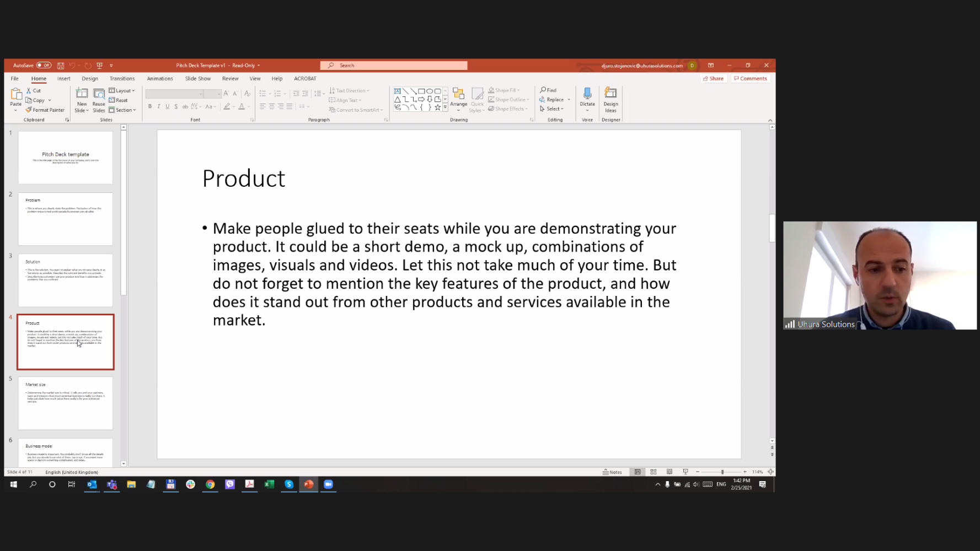Open the Section dropdown
The image size is (980, 551).
[122, 110]
